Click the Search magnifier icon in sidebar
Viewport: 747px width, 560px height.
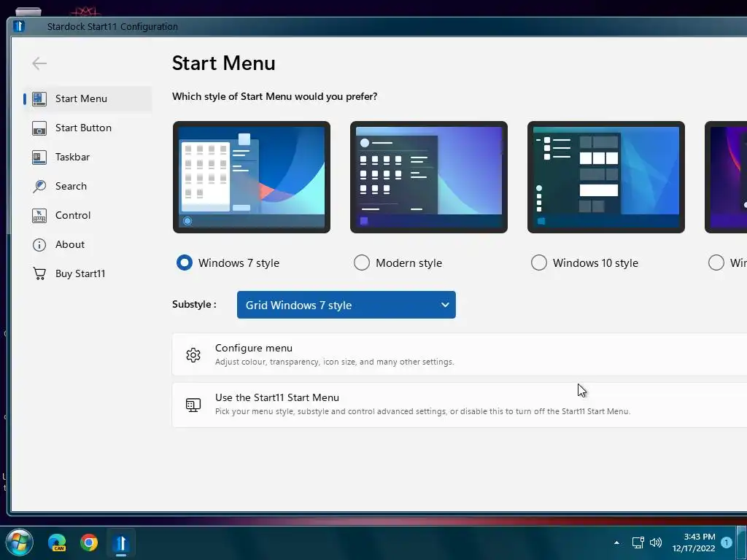coord(39,186)
